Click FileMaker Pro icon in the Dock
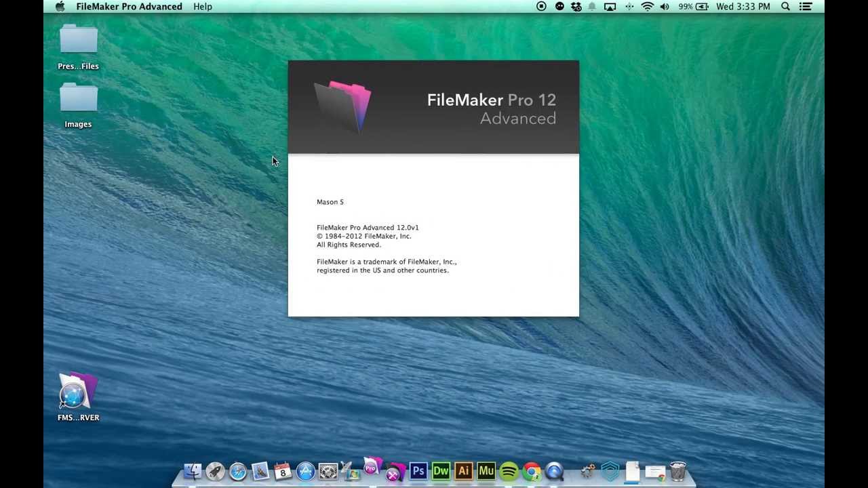The width and height of the screenshot is (868, 488). [x=372, y=466]
